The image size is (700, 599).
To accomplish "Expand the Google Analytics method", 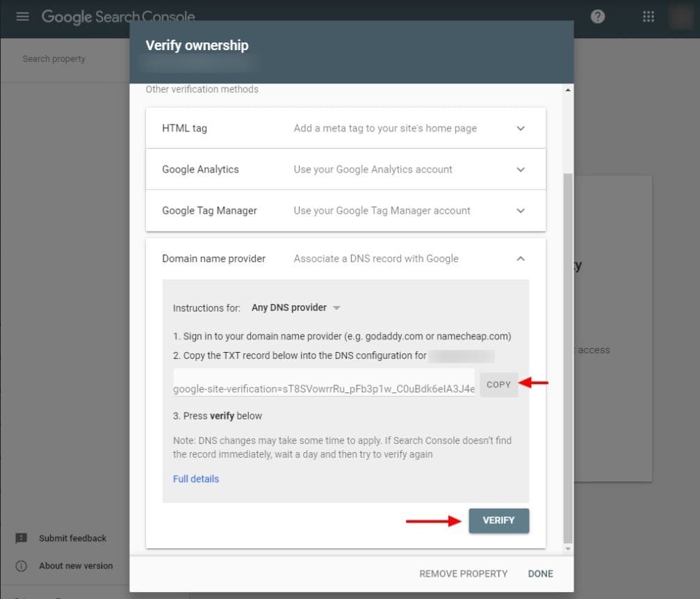I will pos(521,170).
